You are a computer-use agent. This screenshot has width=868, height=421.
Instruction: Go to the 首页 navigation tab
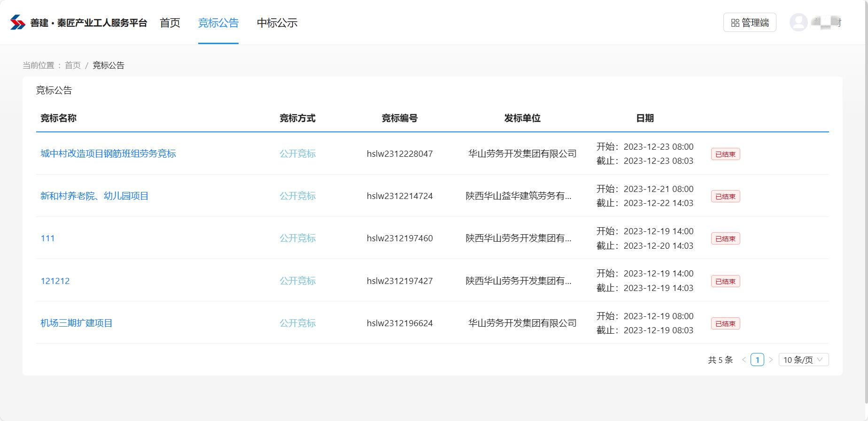point(170,23)
